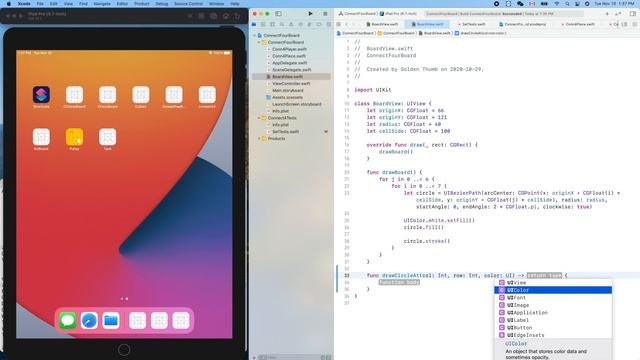This screenshot has width=640, height=360.
Task: Open jump bar drawCircleAt method menu
Action: (x=480, y=33)
